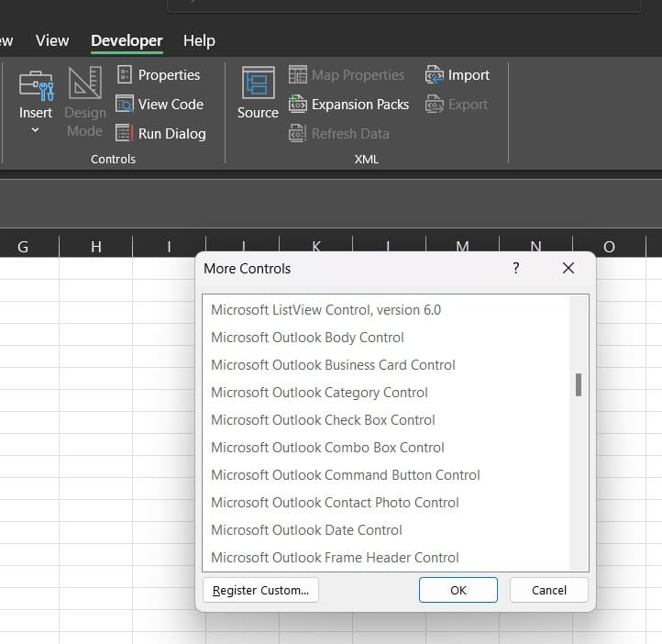
Task: Select Microsoft Outlook Date Control
Action: (x=386, y=529)
